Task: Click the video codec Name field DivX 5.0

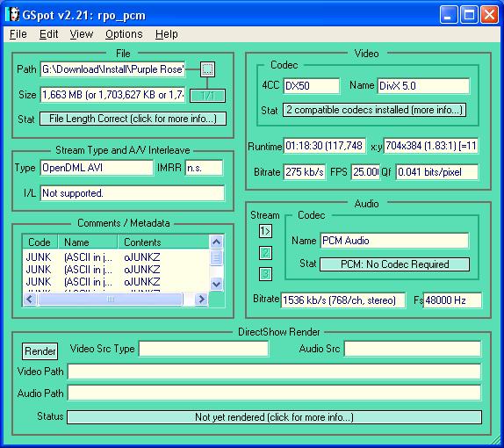Action: pos(423,86)
